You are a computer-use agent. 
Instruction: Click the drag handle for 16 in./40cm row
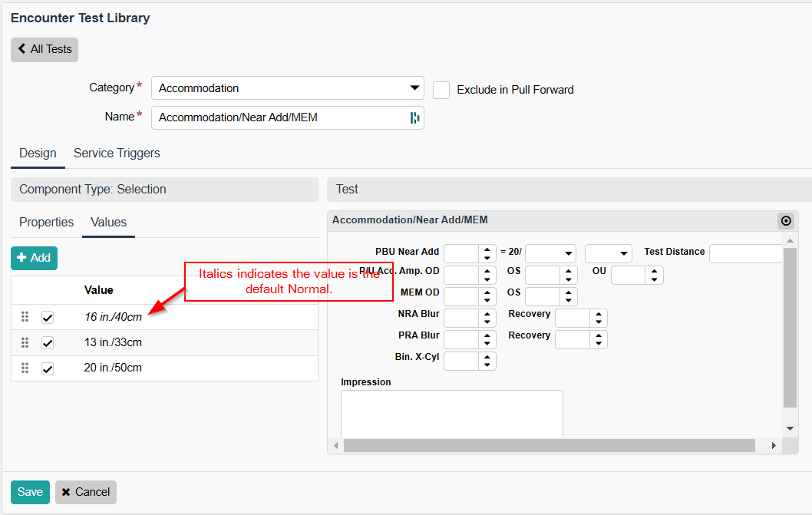25,317
